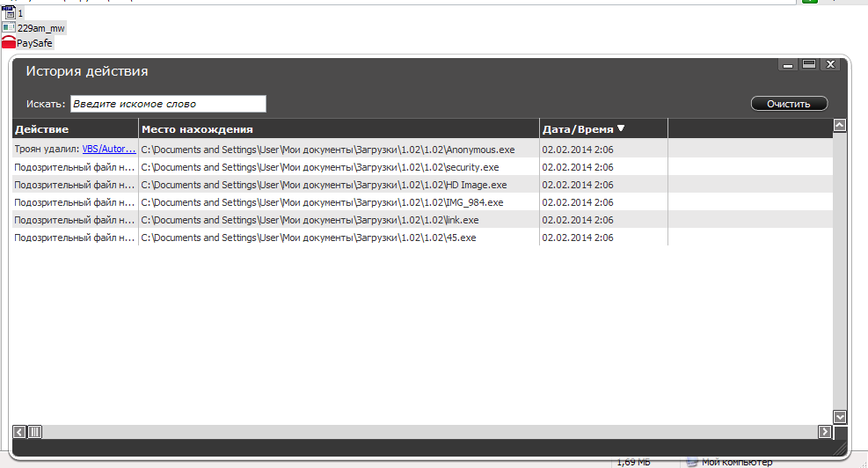Minimize the История действия window

788,65
